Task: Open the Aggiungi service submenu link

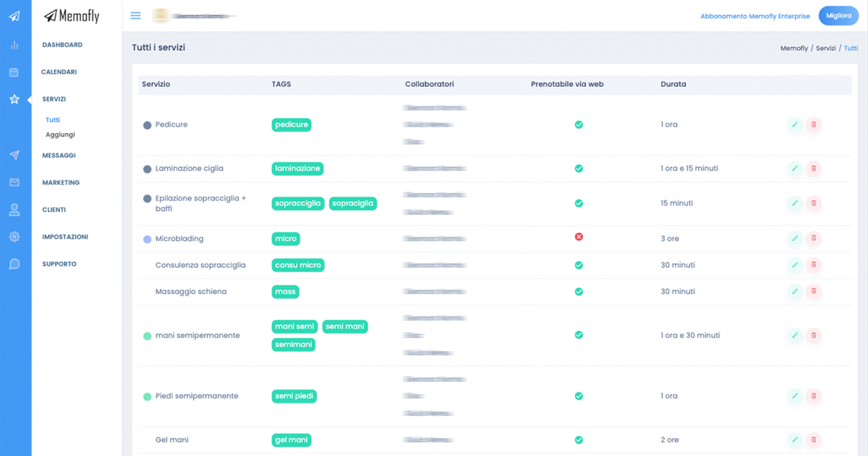Action: click(60, 135)
